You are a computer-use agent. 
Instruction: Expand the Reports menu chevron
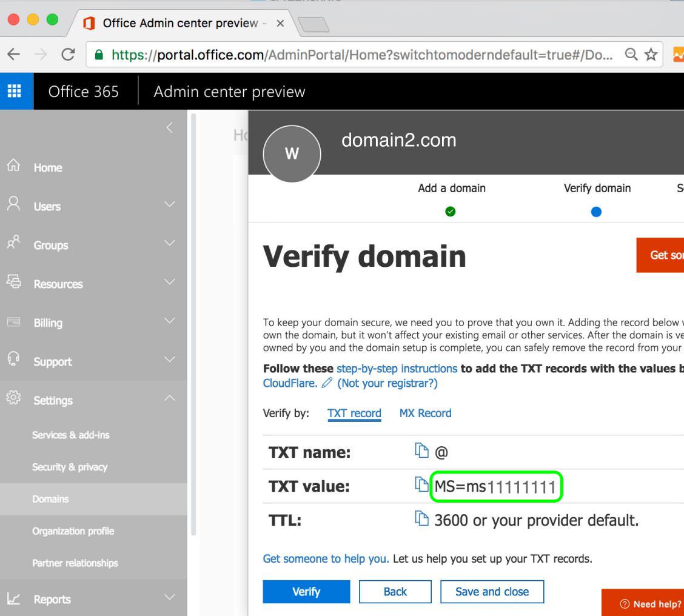point(170,597)
